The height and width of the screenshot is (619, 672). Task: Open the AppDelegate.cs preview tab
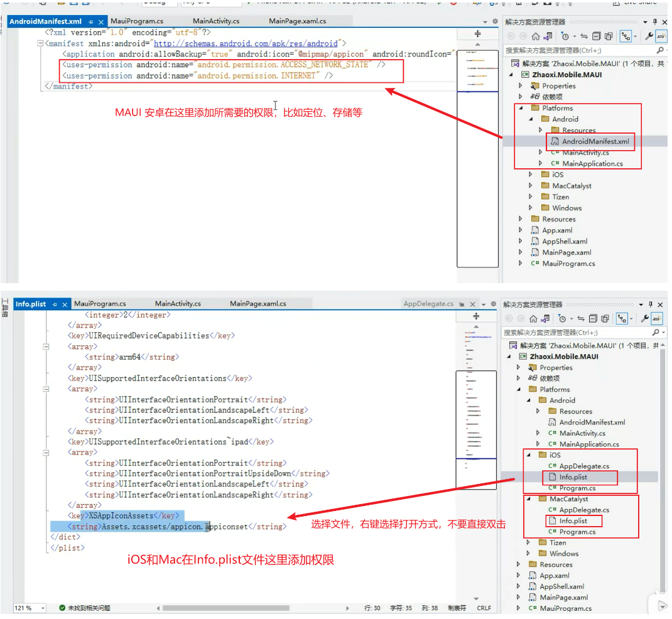[x=428, y=304]
